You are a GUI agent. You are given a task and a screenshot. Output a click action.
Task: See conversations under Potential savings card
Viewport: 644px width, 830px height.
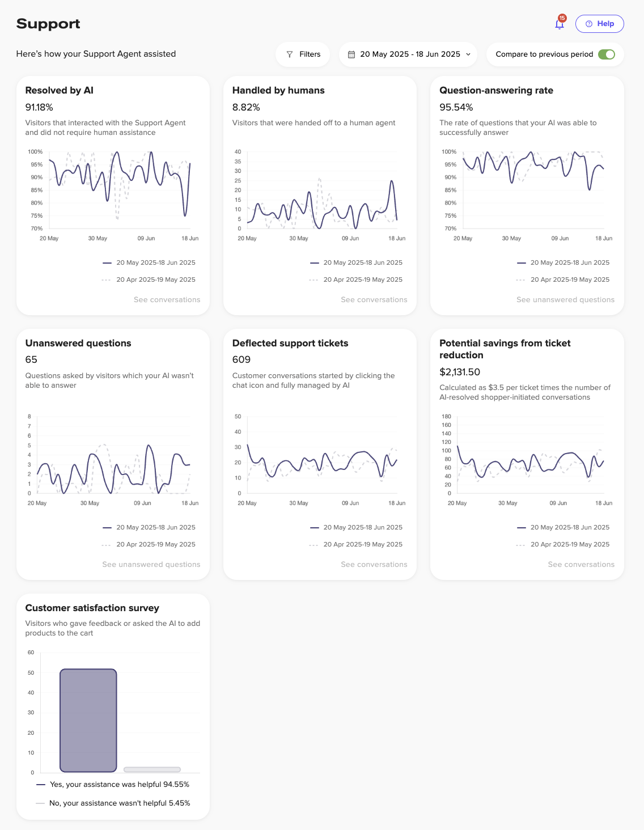tap(581, 565)
